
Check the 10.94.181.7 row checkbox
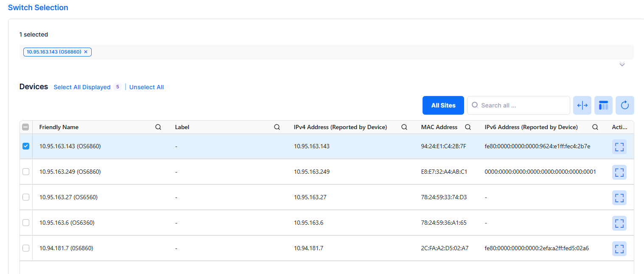point(26,248)
